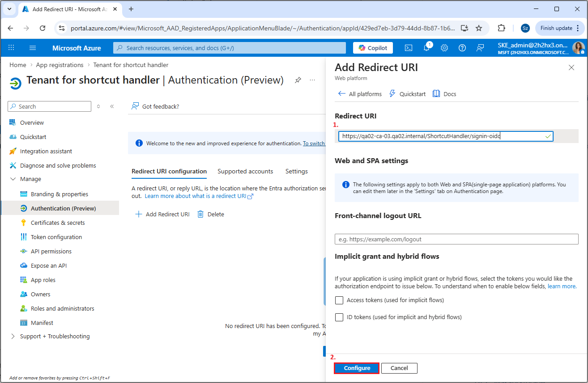
Task: Pin the Authentication blade
Action: (x=298, y=80)
